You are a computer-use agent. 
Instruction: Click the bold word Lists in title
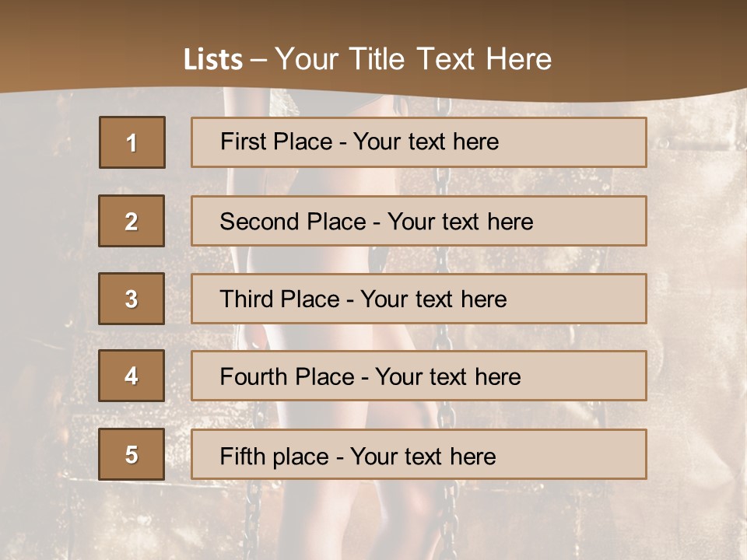coord(212,59)
